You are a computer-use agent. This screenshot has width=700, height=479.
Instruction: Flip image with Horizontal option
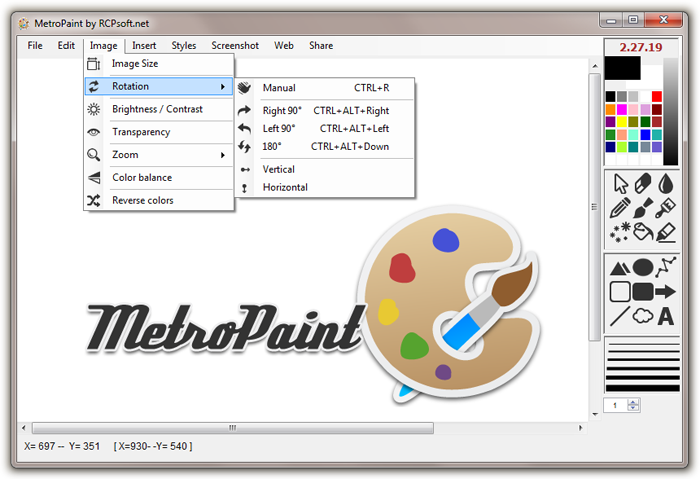tap(325, 187)
